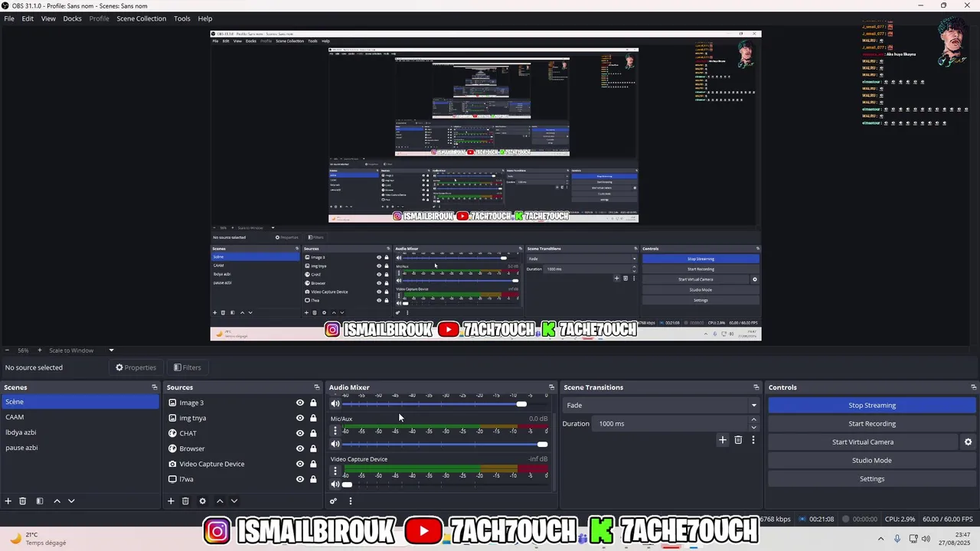Open Video Capture Device channel three-dot options
980x551 pixels.
pos(335,471)
